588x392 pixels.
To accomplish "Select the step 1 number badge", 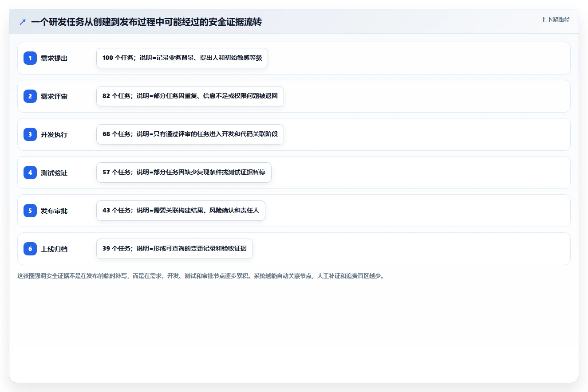I will (30, 58).
